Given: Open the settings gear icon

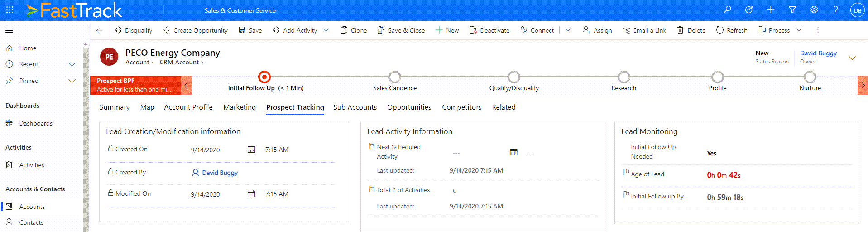Looking at the screenshot, I should (814, 10).
